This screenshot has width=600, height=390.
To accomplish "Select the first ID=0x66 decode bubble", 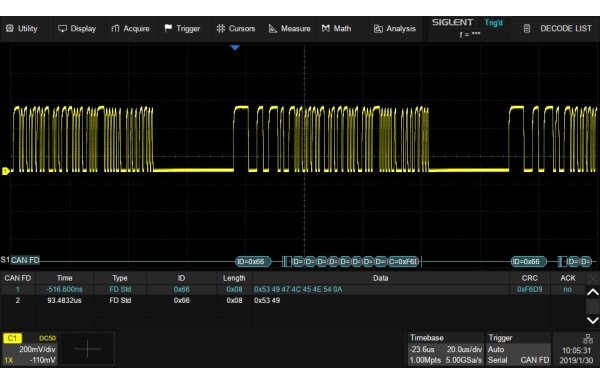I will (x=253, y=262).
